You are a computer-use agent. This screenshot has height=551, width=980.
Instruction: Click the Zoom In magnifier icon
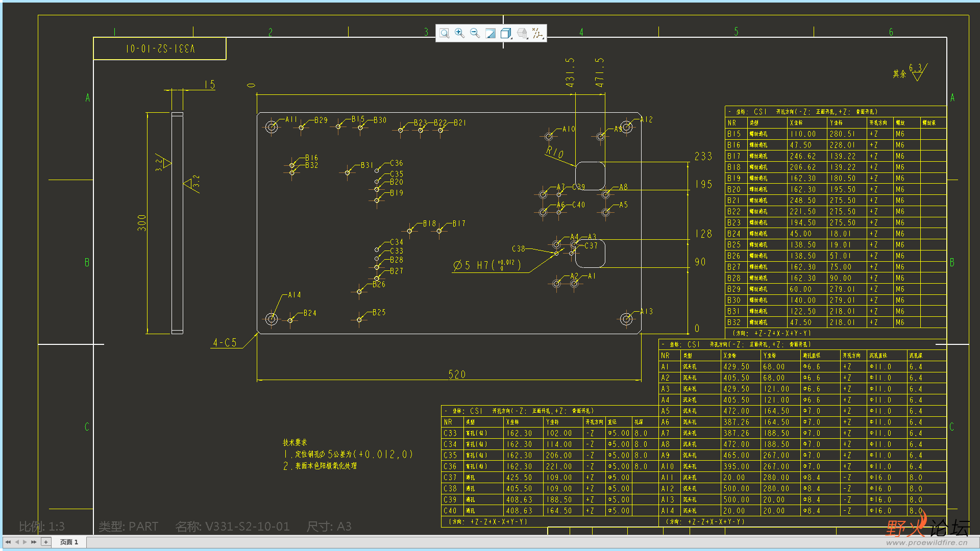[x=459, y=33]
